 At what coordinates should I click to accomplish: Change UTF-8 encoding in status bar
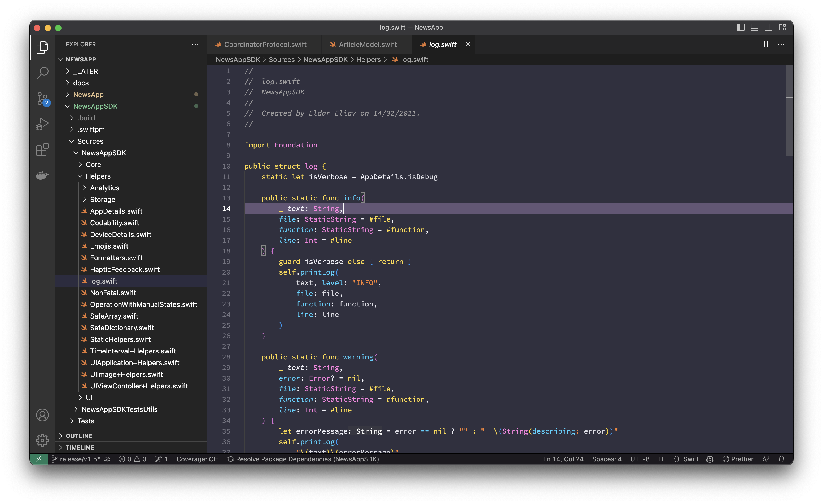(x=640, y=459)
